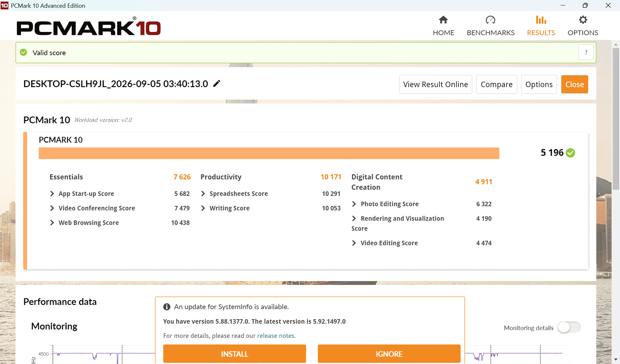Viewport: 620px width, 364px height.
Task: Expand Writing Score details
Action: 203,208
